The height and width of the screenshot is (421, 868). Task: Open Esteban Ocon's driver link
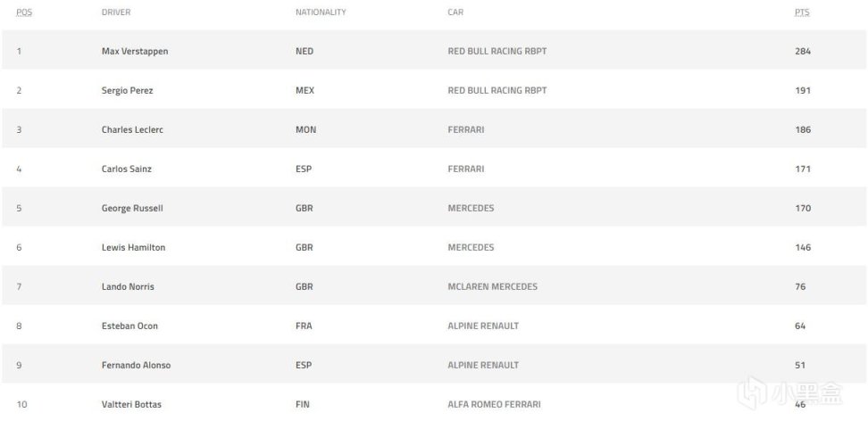tap(129, 326)
